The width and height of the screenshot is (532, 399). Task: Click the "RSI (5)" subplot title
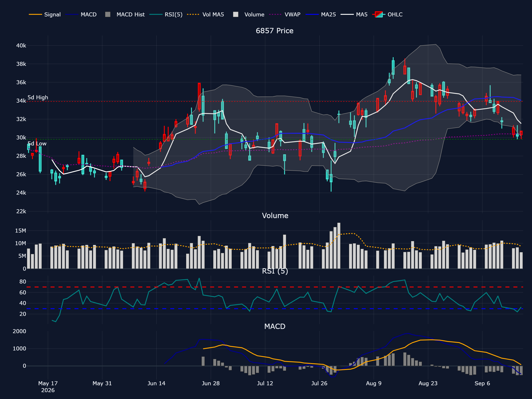[275, 271]
